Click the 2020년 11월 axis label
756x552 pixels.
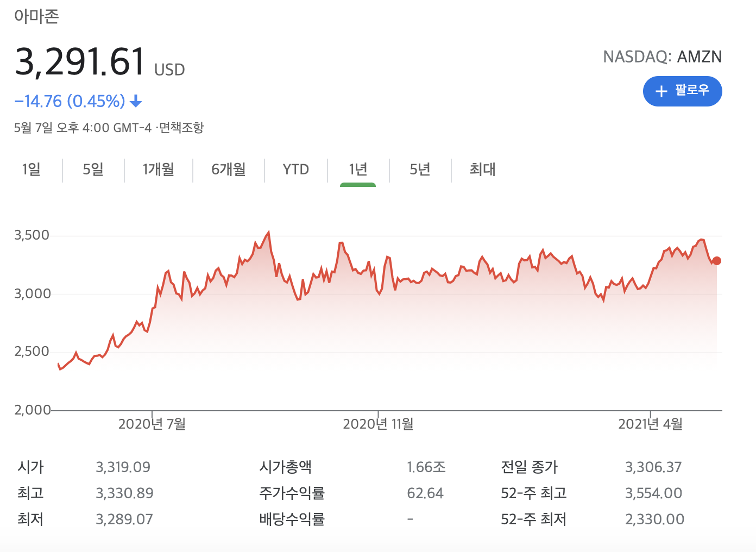click(x=378, y=424)
